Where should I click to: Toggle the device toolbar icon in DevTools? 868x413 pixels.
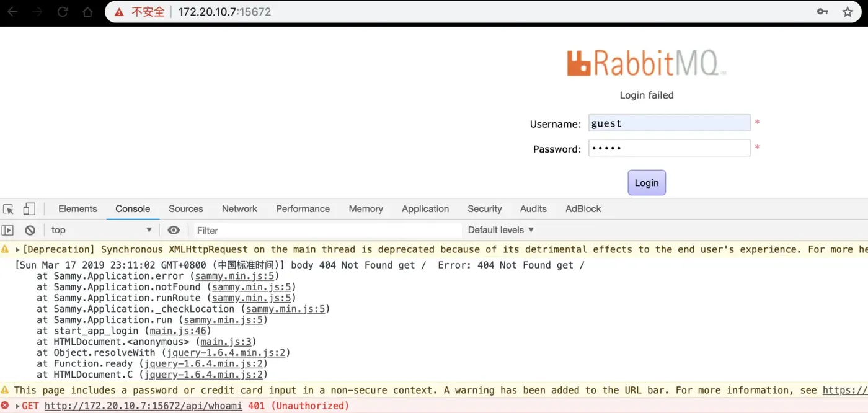(x=29, y=209)
